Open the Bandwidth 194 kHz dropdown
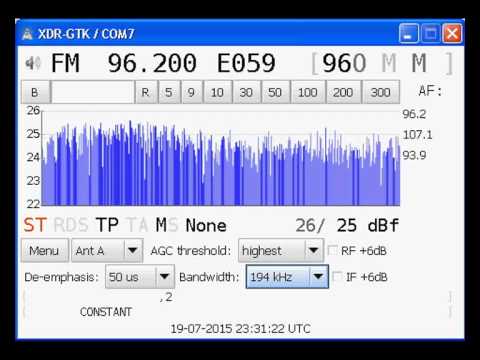Screen dimensions: 480x360 click(x=287, y=277)
